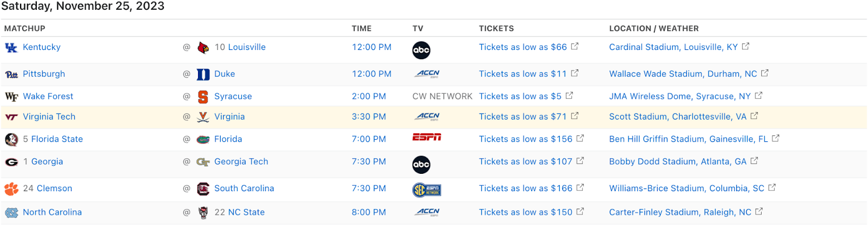Open external link icon beside Cardinal Stadium
The width and height of the screenshot is (868, 226).
[x=745, y=47]
